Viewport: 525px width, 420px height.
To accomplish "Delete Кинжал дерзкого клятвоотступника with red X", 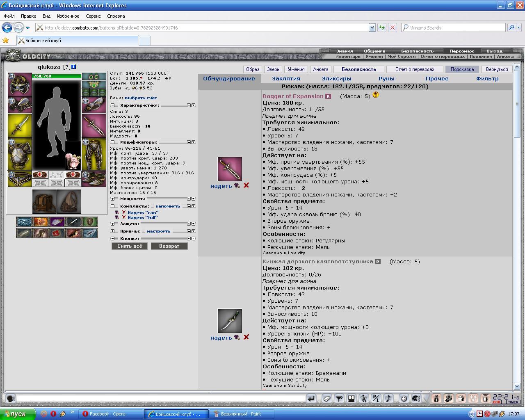I will [246, 337].
